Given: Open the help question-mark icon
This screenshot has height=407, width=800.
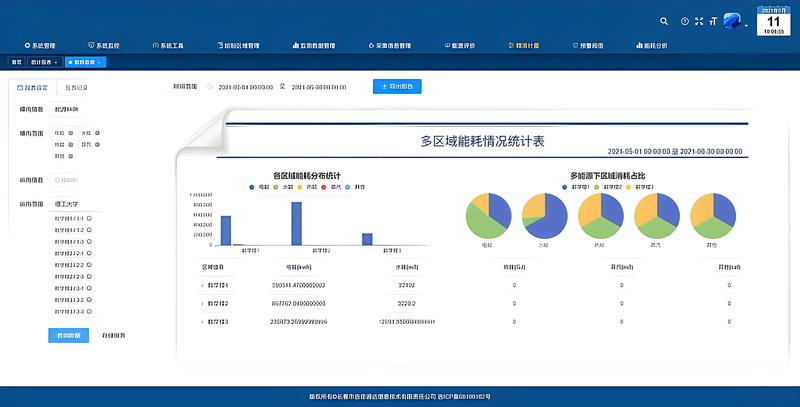Looking at the screenshot, I should point(685,21).
